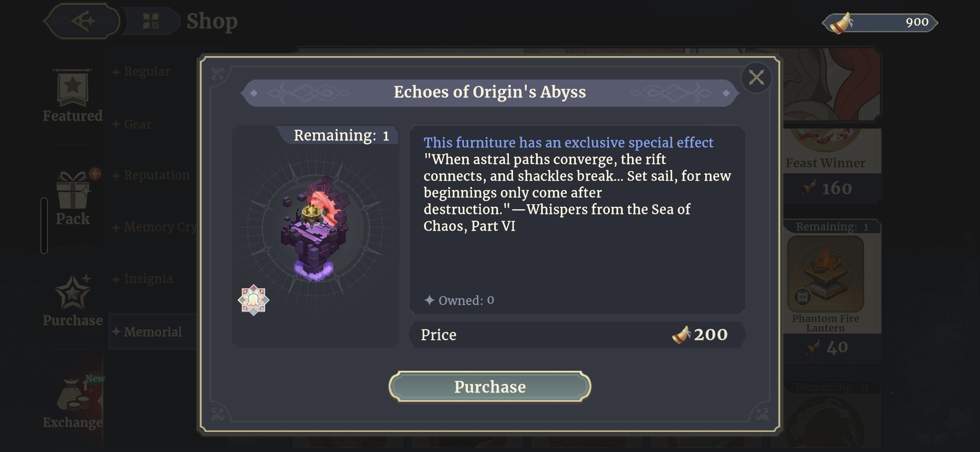Click the left sidebar scrollbar handle
The width and height of the screenshot is (980, 452).
pos(44,226)
